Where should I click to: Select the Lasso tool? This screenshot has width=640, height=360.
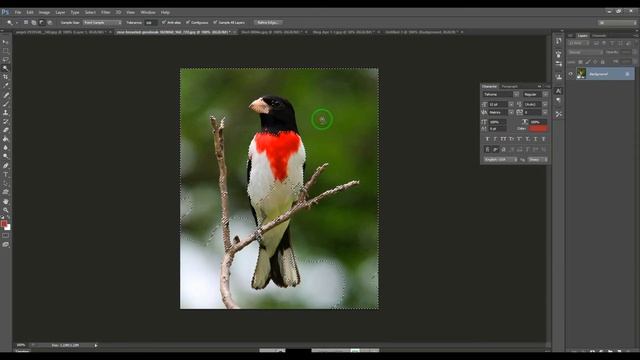click(5, 60)
